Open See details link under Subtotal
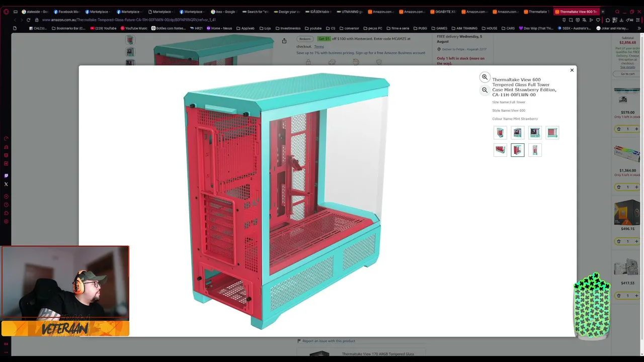The width and height of the screenshot is (644, 362). point(627,67)
